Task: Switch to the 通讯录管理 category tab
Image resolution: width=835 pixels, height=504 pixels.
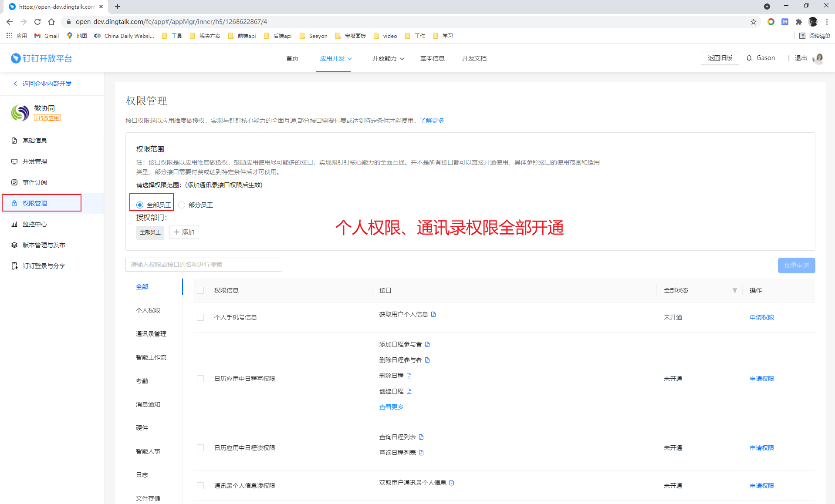Action: [x=151, y=334]
